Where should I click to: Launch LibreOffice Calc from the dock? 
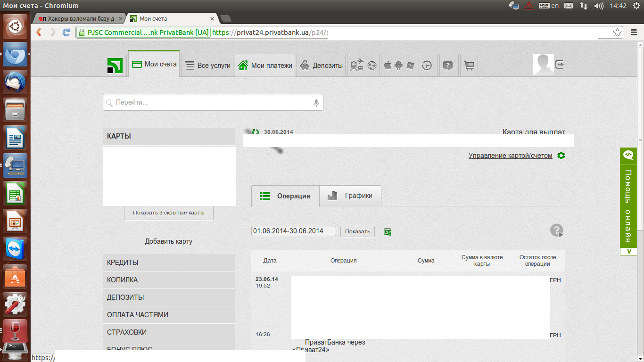coord(16,193)
